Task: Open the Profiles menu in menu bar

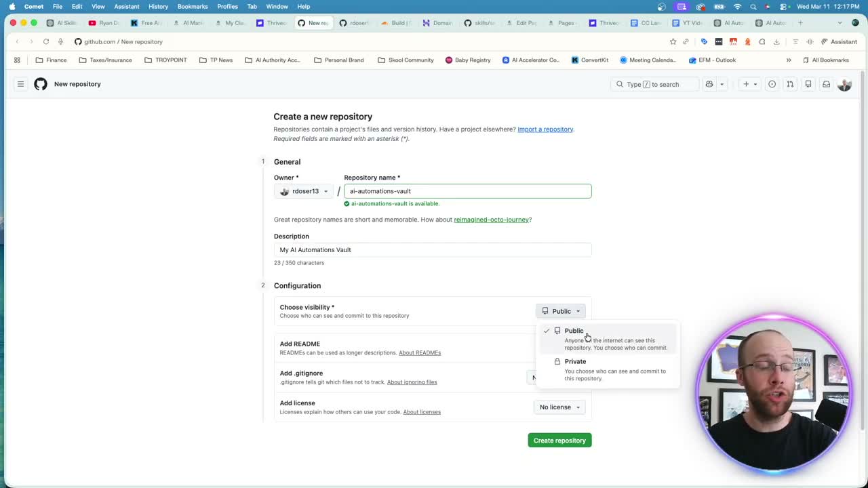Action: 227,6
